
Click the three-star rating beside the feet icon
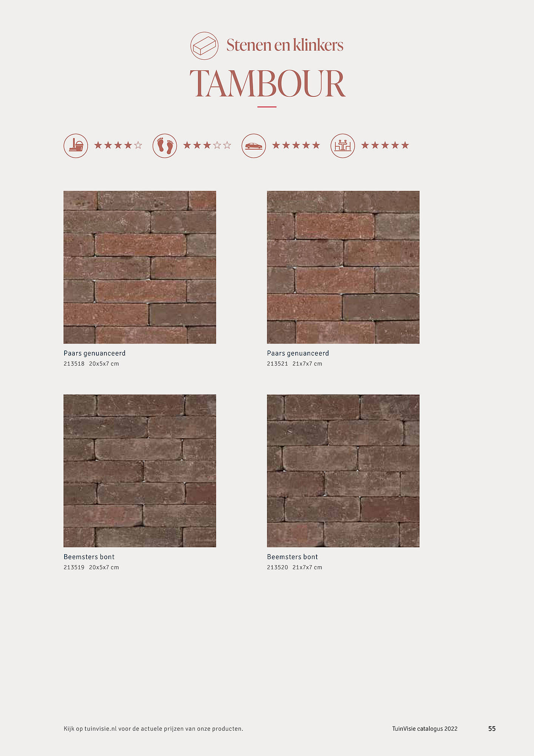[x=207, y=145]
